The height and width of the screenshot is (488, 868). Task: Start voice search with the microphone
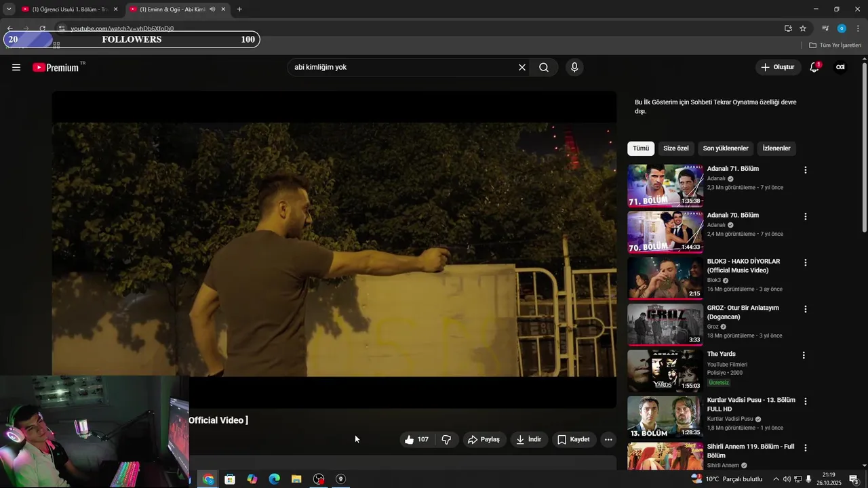click(574, 68)
